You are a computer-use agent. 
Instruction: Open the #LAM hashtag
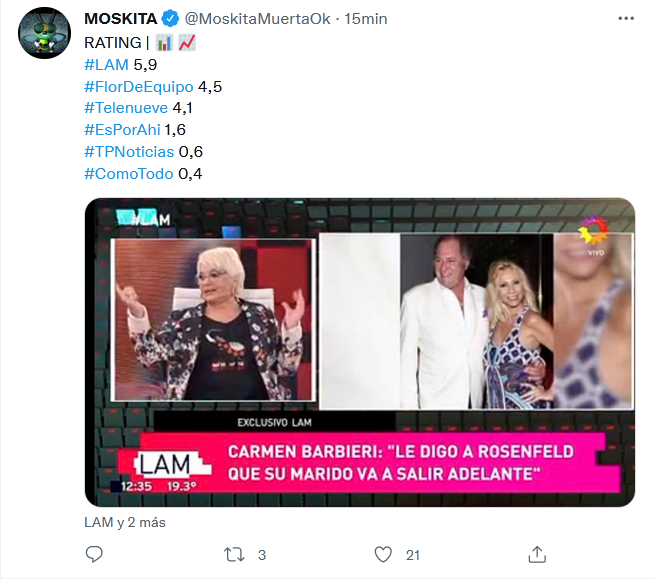106,65
